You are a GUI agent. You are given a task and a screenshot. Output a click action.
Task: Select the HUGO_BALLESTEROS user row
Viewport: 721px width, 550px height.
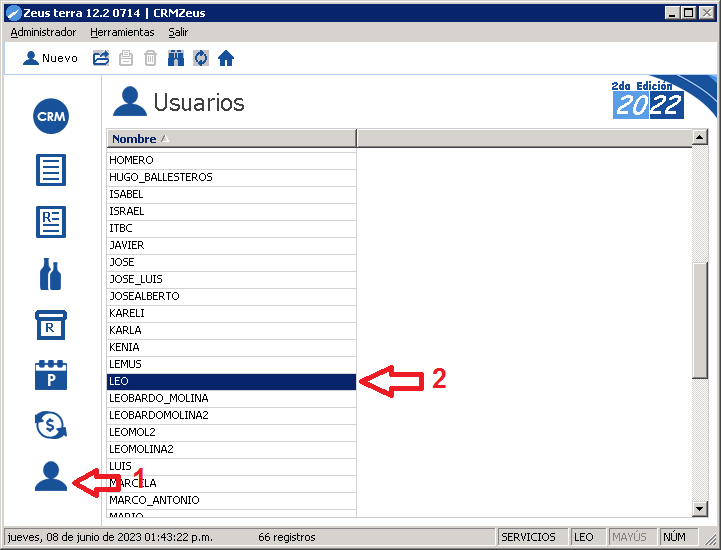pos(231,177)
